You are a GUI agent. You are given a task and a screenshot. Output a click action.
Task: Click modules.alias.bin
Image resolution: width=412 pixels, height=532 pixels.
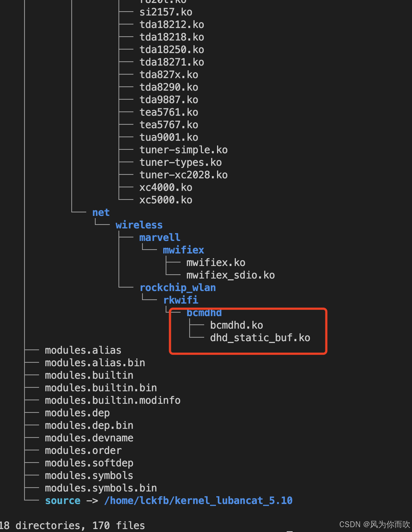coord(95,363)
